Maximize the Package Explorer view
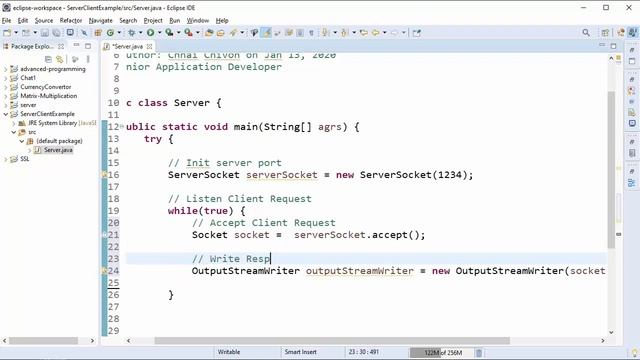640x360 pixels. pos(88,46)
